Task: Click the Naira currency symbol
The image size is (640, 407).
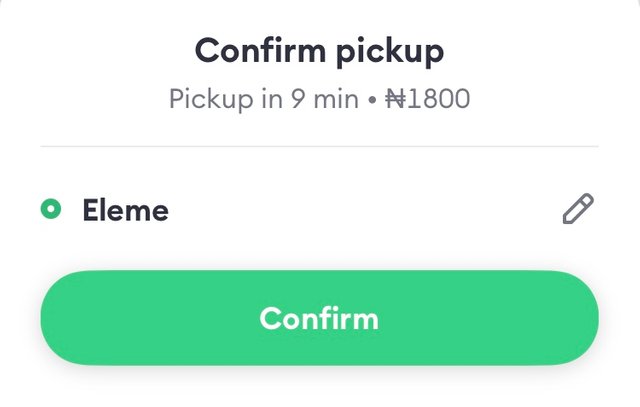Action: [396, 99]
